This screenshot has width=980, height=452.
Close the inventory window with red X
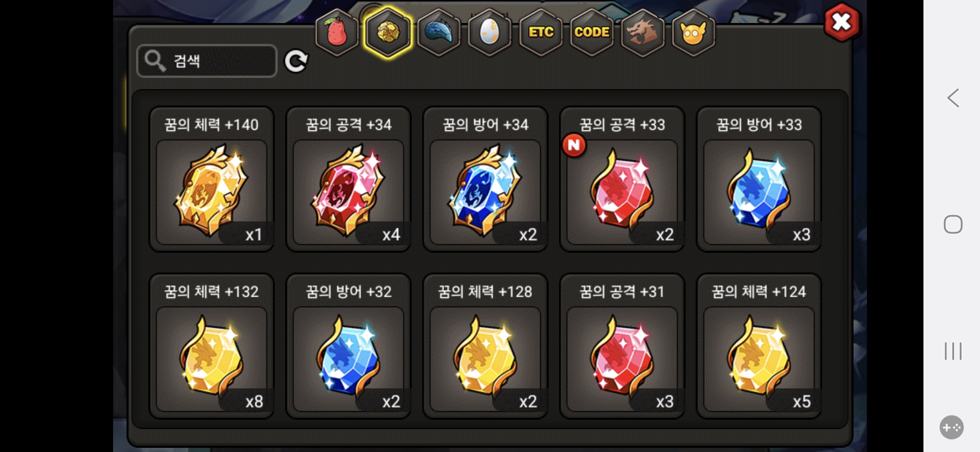(842, 22)
